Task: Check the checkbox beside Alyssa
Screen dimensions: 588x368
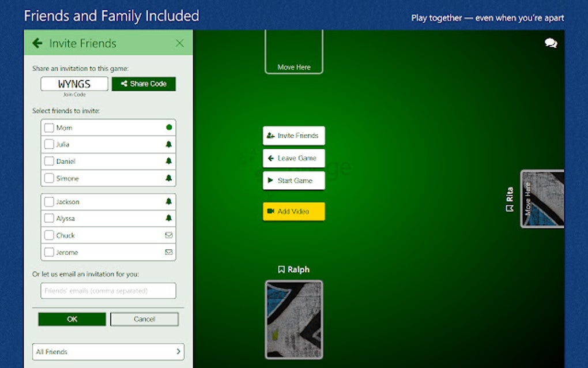Action: pyautogui.click(x=49, y=218)
